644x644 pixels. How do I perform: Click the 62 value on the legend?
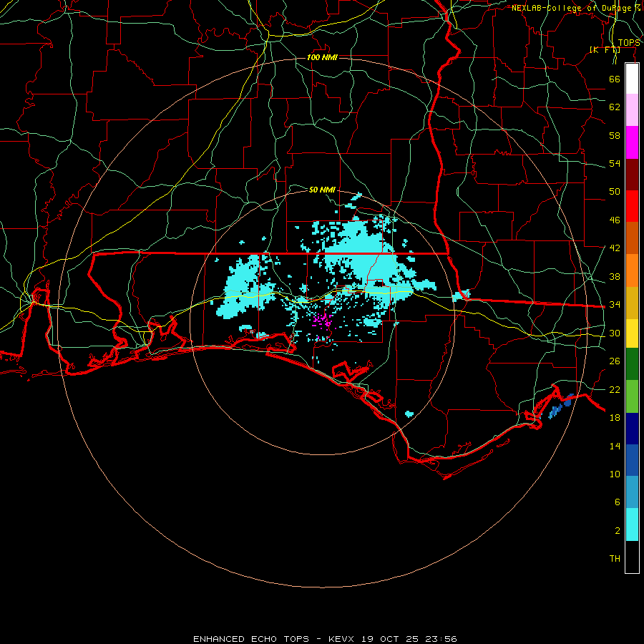point(615,107)
